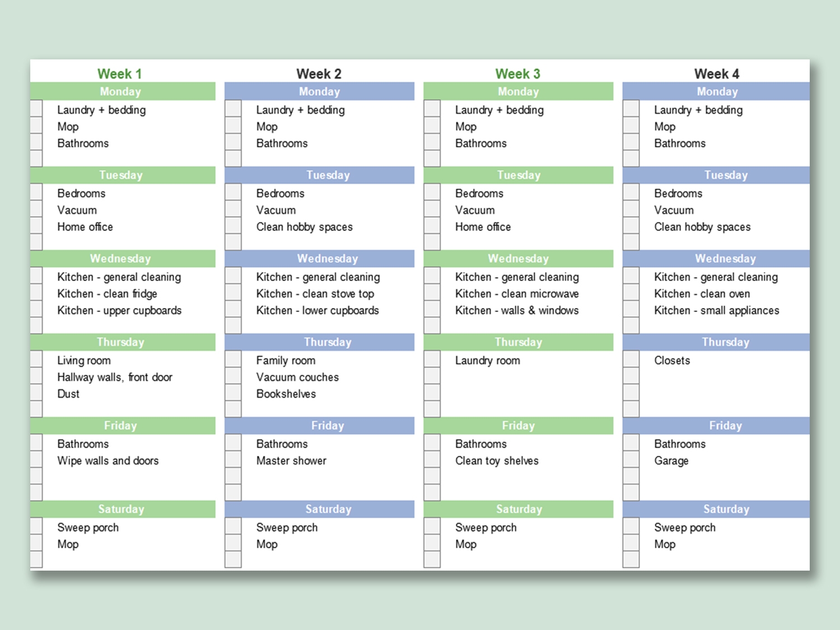The width and height of the screenshot is (840, 630).
Task: Select the Kitchen - walls & windows text
Action: (516, 310)
